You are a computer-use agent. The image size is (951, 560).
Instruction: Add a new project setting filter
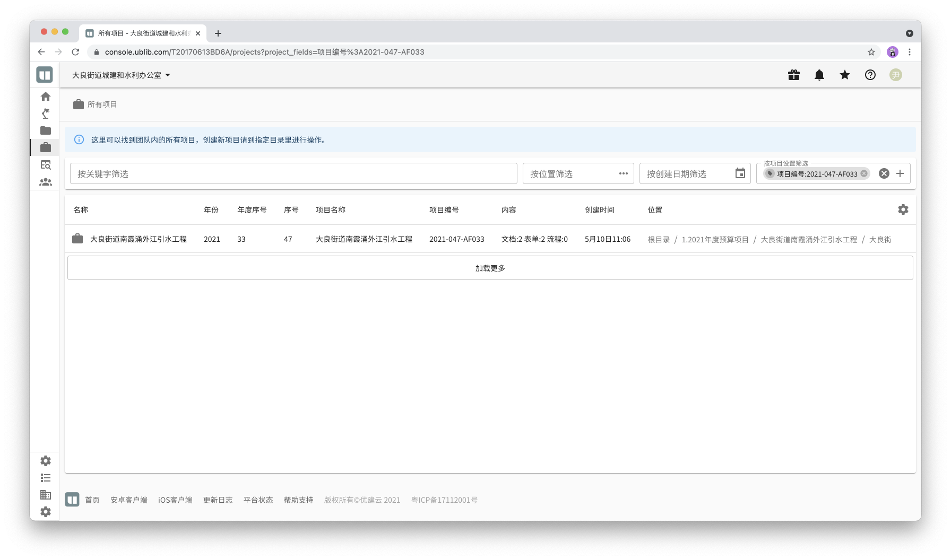(x=900, y=173)
